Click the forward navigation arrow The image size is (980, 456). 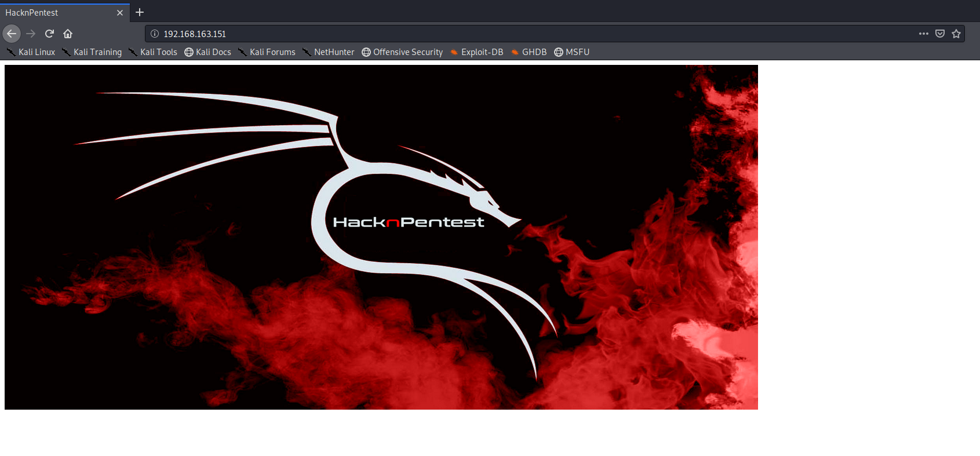pyautogui.click(x=31, y=34)
